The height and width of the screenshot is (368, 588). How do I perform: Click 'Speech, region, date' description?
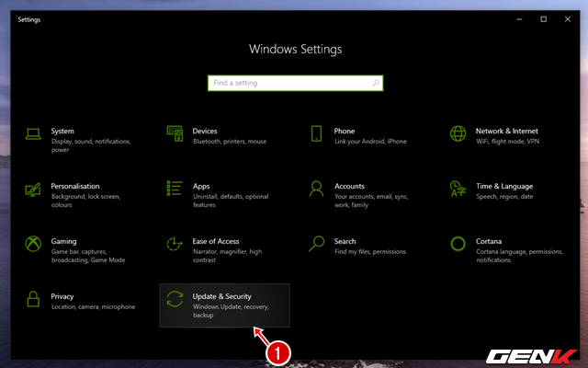pyautogui.click(x=504, y=197)
